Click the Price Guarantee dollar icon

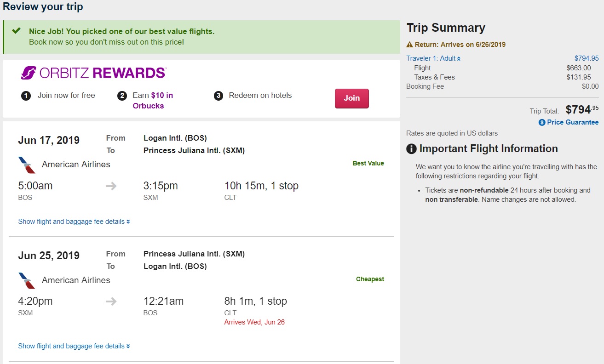542,122
